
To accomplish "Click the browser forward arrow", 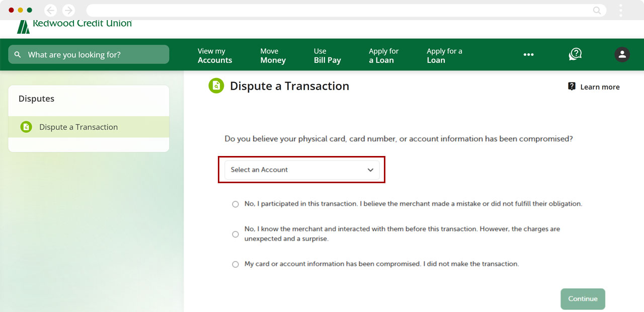I will point(68,10).
